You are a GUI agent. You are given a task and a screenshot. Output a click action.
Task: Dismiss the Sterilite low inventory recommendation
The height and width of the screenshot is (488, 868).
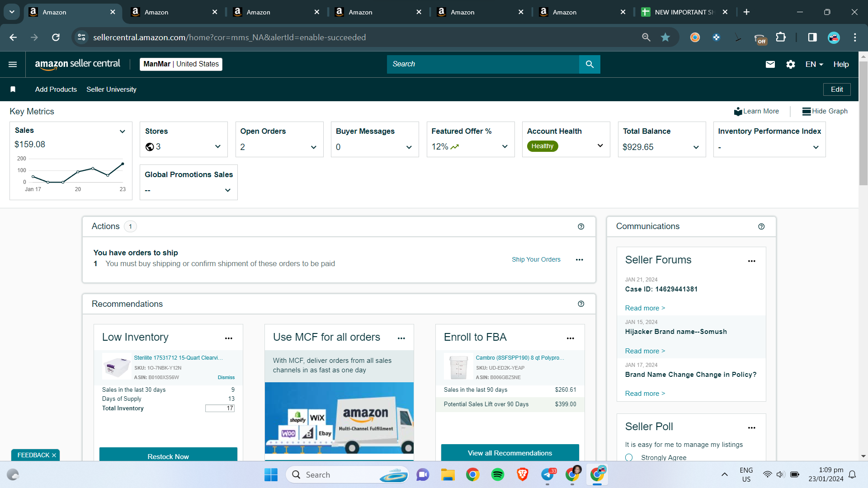click(226, 377)
